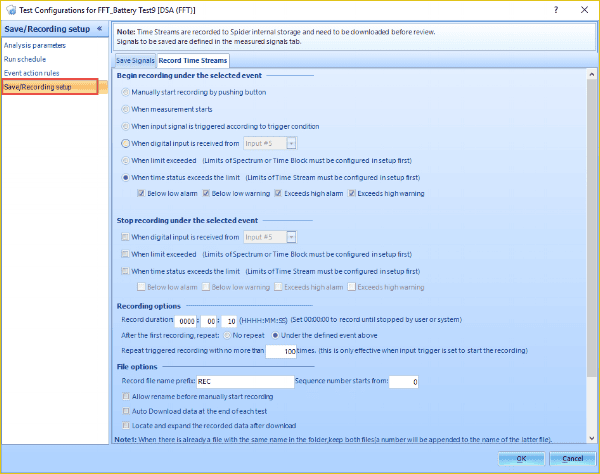Click the OK button
Image resolution: width=600 pixels, height=474 pixels.
520,458
